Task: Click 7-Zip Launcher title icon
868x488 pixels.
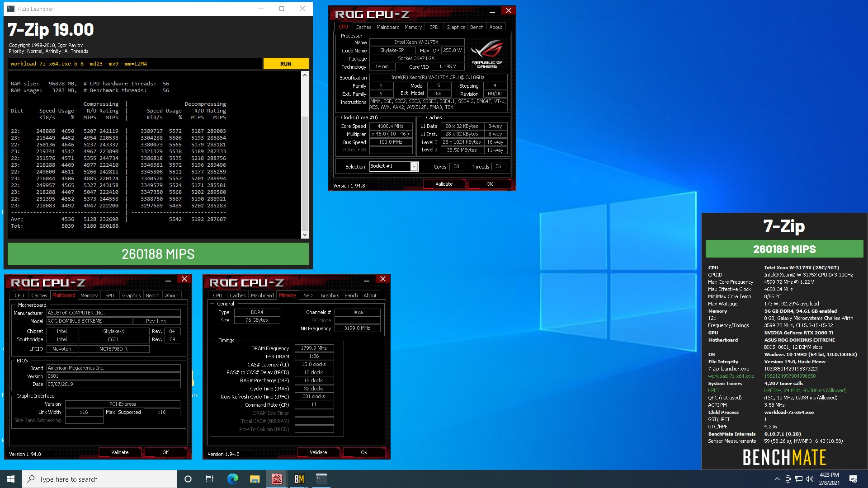Action: (x=11, y=9)
